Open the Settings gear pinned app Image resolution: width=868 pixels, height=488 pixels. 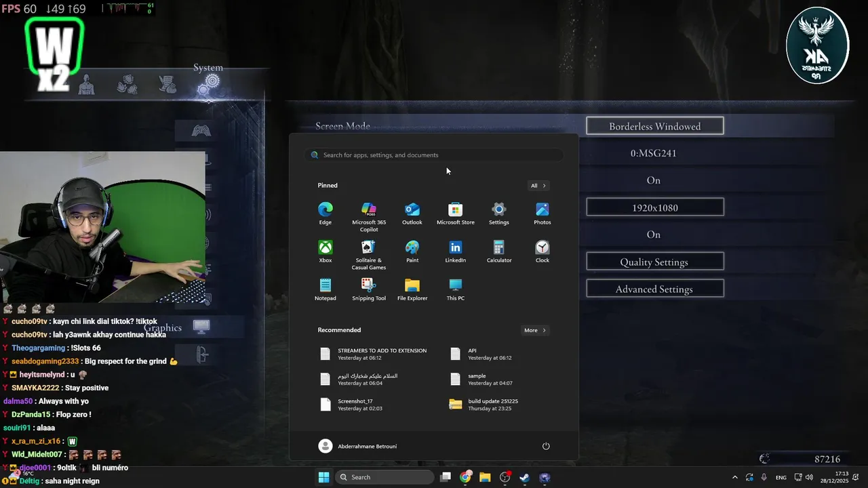pyautogui.click(x=499, y=213)
